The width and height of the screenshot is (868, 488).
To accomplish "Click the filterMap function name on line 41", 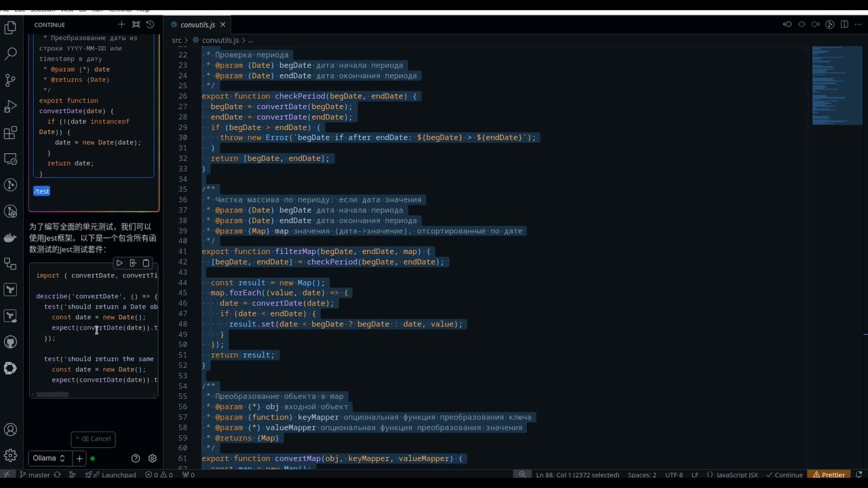I will coord(295,251).
